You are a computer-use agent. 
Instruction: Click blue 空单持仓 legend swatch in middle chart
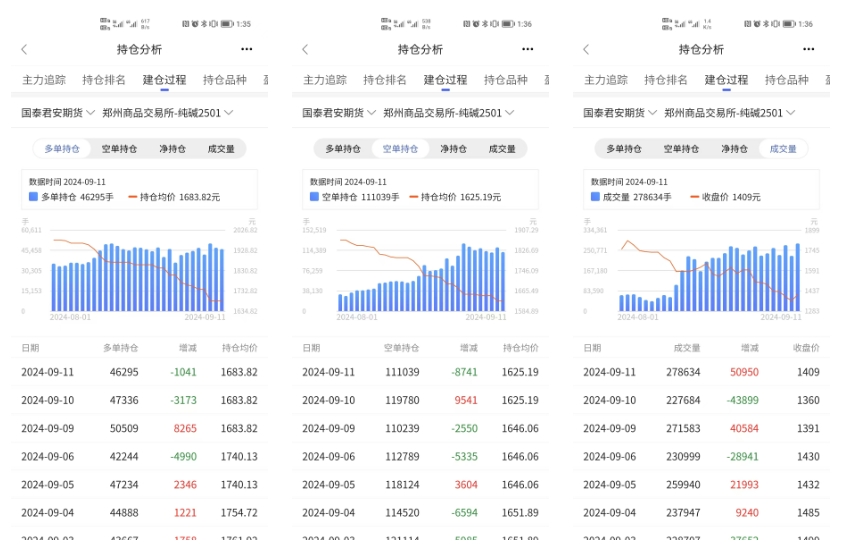tap(315, 197)
